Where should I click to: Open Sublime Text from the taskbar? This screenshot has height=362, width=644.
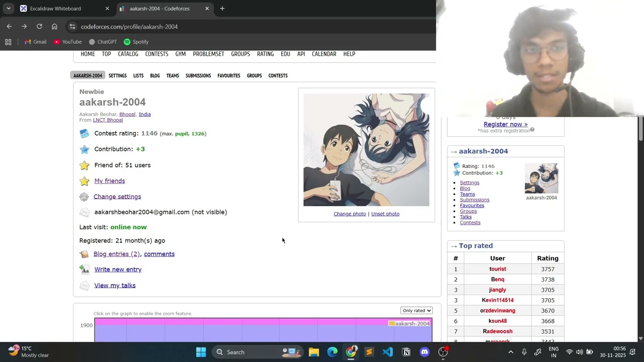coord(369,352)
